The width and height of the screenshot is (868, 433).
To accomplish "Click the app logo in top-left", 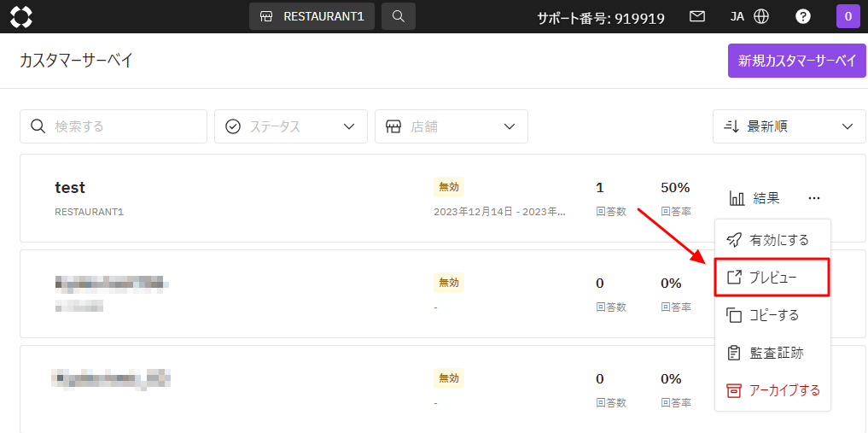I will pos(21,16).
